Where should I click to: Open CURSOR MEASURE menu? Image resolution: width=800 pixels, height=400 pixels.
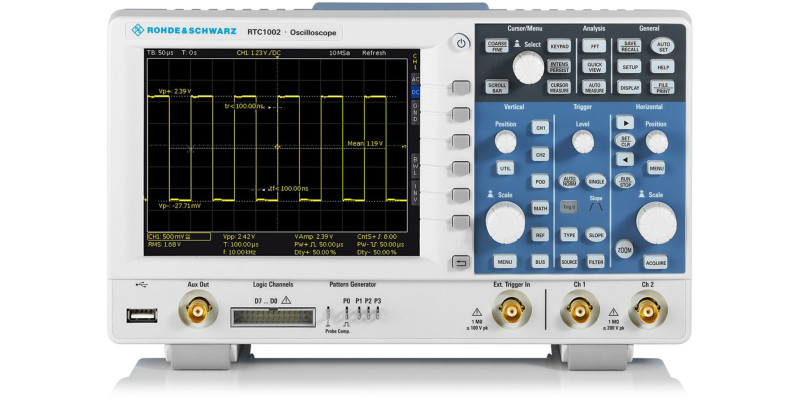[559, 87]
